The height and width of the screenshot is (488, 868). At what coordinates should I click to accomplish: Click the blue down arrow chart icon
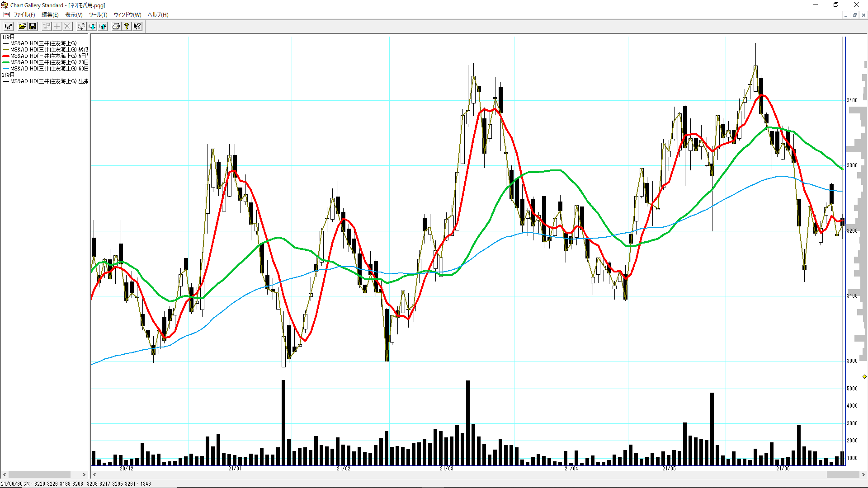click(x=92, y=26)
